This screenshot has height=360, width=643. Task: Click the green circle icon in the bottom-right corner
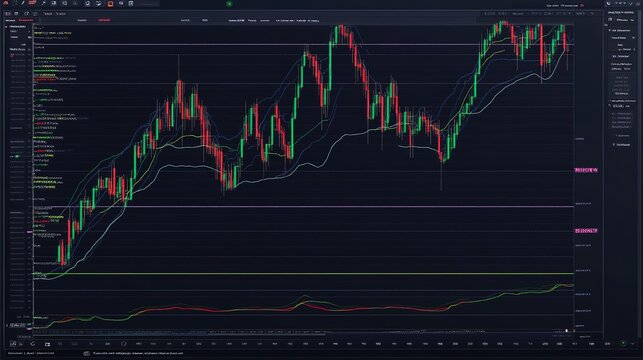(x=623, y=343)
